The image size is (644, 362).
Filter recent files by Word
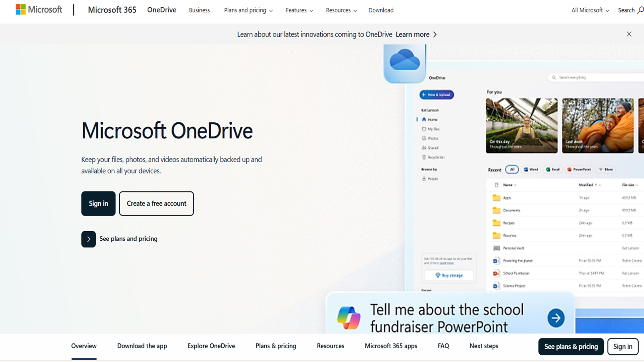pyautogui.click(x=531, y=170)
